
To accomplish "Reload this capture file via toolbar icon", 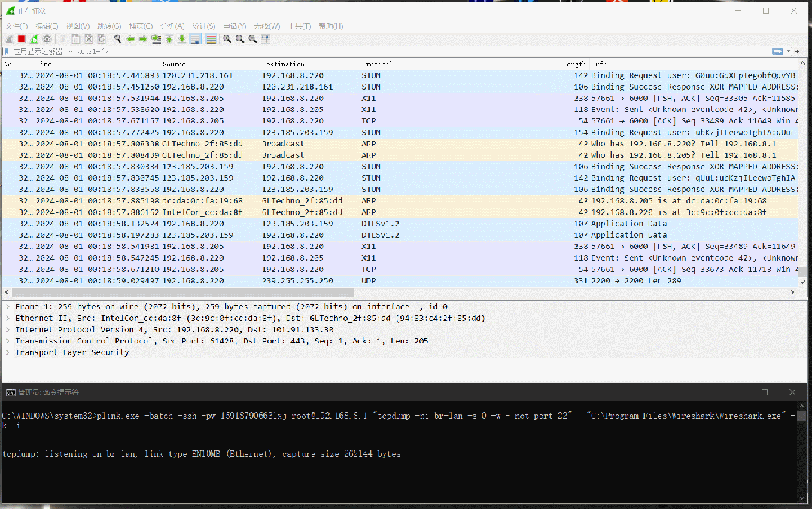I will [102, 39].
